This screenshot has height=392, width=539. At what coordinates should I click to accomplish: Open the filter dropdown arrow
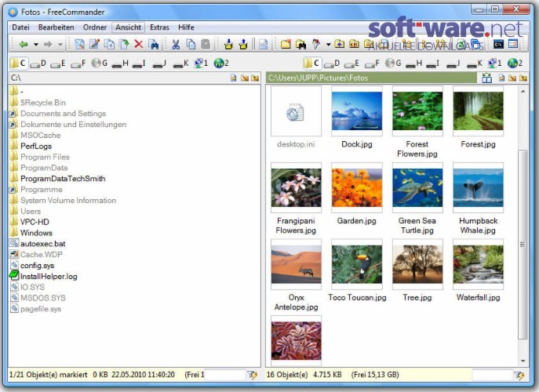coord(328,45)
